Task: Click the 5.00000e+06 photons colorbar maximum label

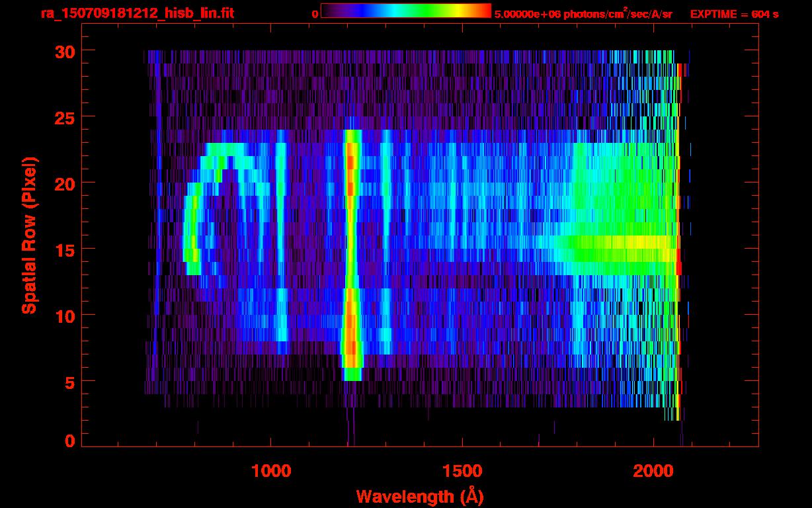Action: (x=583, y=14)
